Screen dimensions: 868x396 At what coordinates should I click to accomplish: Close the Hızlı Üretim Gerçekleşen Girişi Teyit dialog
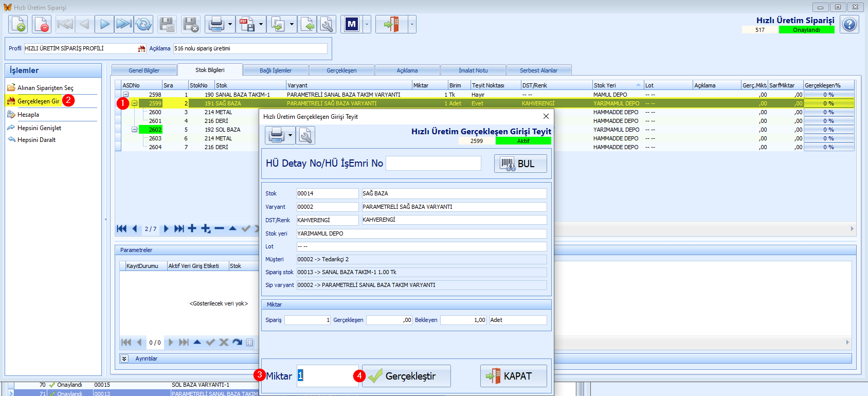point(546,117)
